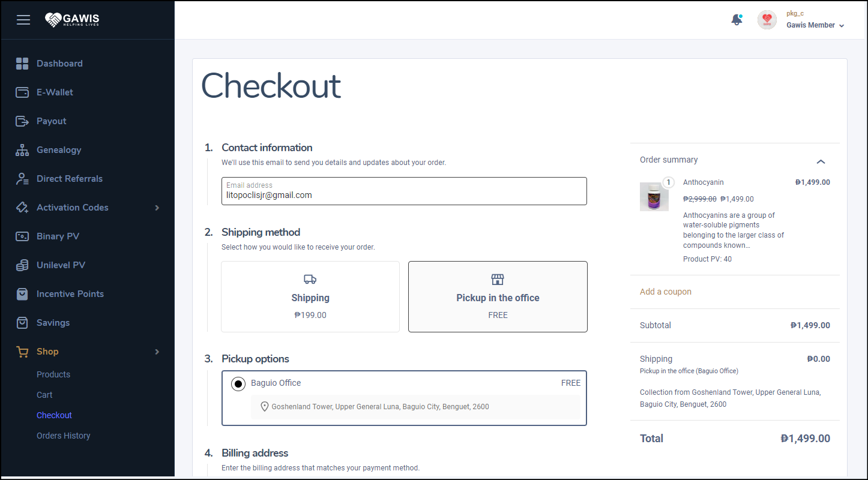Choose the Shipping ₱199.00 option

pyautogui.click(x=310, y=296)
